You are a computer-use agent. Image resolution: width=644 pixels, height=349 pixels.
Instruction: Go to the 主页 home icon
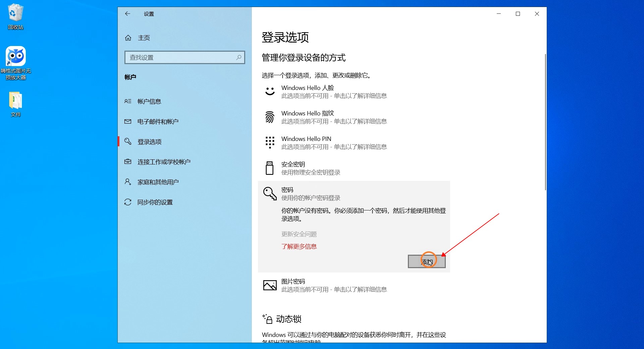pyautogui.click(x=128, y=38)
